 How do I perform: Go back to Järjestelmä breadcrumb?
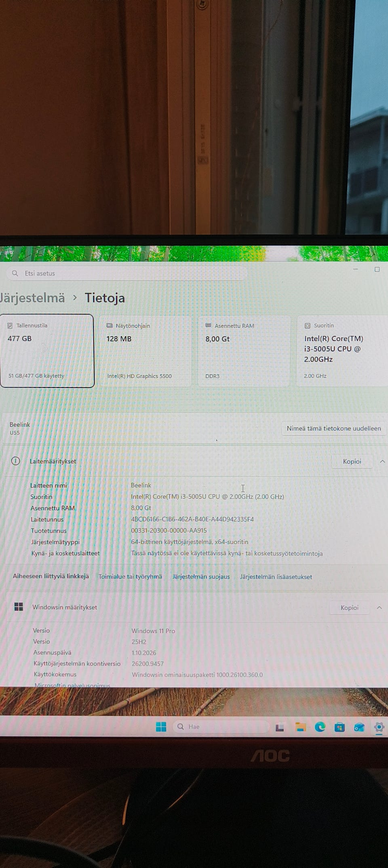[x=32, y=298]
